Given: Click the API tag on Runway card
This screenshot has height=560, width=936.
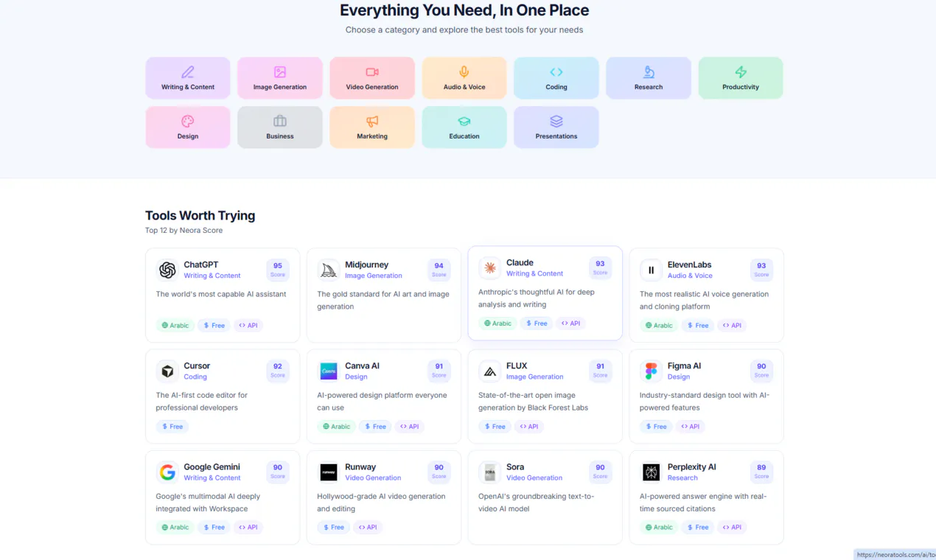Looking at the screenshot, I should pyautogui.click(x=368, y=527).
